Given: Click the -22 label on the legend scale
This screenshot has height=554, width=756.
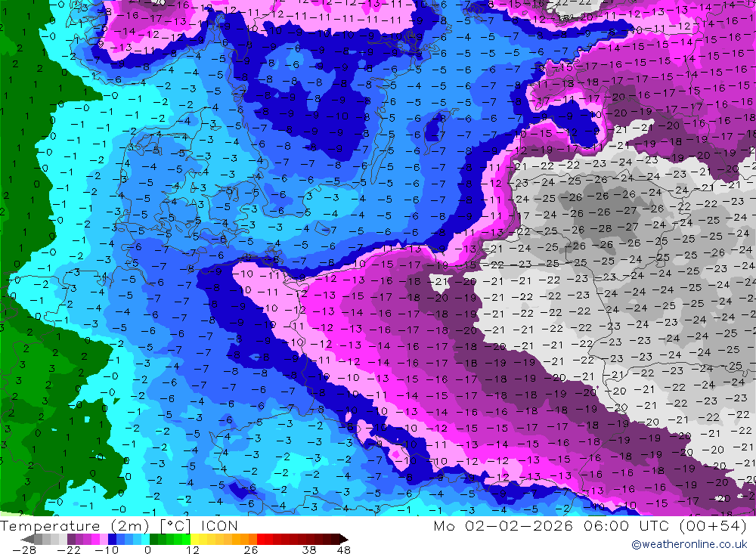Looking at the screenshot, I should [69, 549].
